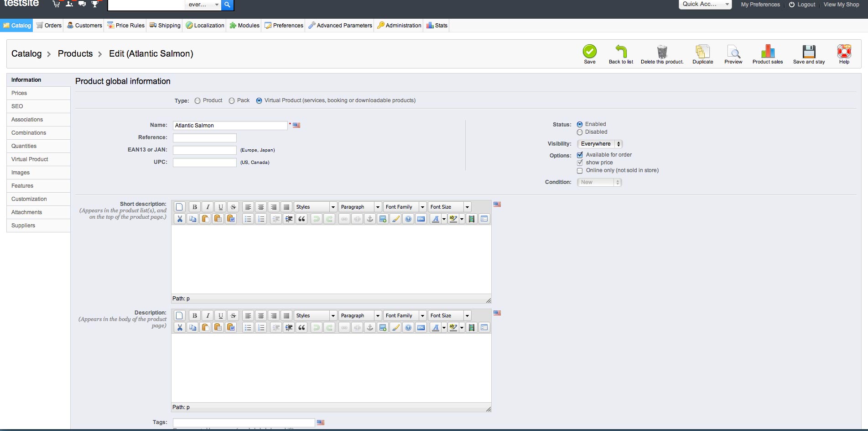The width and height of the screenshot is (868, 431).
Task: Click the Delete this product trash icon
Action: [662, 51]
